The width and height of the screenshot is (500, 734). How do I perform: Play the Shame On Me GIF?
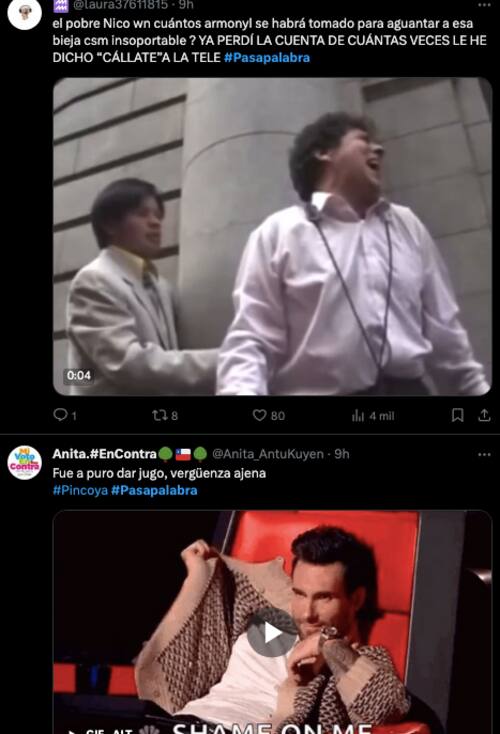(x=272, y=633)
